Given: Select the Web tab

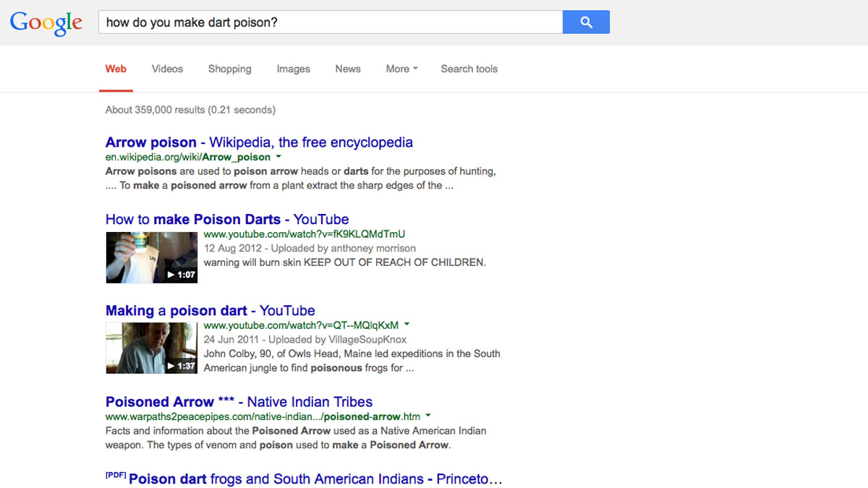Looking at the screenshot, I should [116, 69].
